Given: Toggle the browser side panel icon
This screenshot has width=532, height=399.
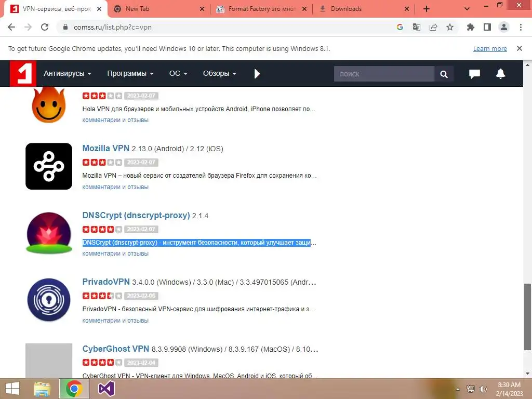Looking at the screenshot, I should click(487, 27).
